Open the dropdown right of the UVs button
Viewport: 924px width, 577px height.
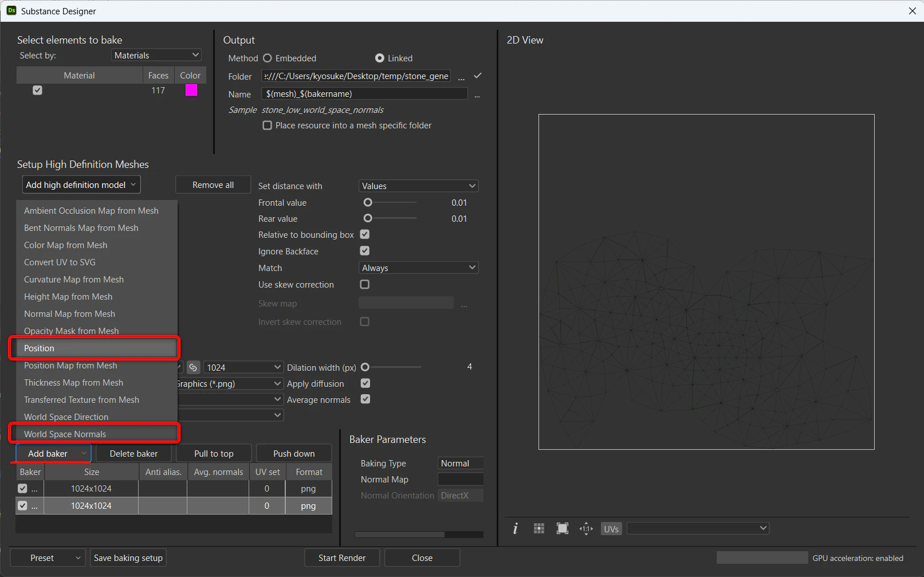coord(698,528)
